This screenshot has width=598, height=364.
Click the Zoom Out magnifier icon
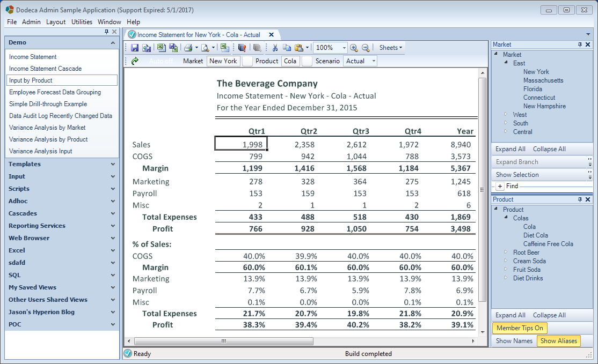366,48
